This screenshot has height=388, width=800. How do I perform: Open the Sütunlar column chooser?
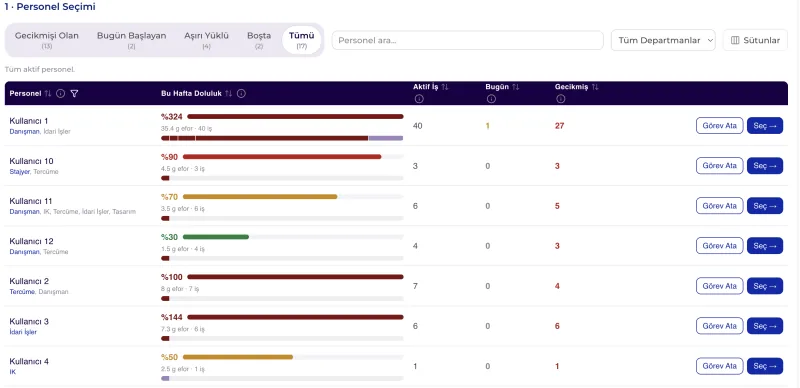pyautogui.click(x=755, y=40)
